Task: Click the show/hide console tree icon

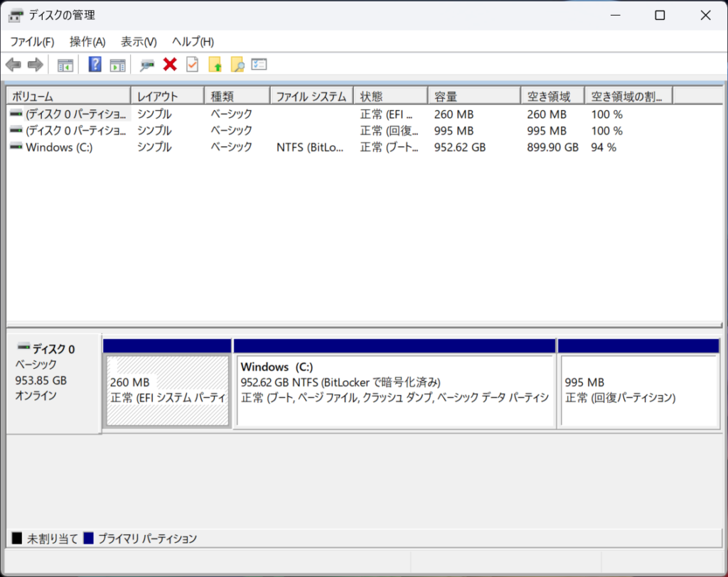Action: click(x=65, y=65)
